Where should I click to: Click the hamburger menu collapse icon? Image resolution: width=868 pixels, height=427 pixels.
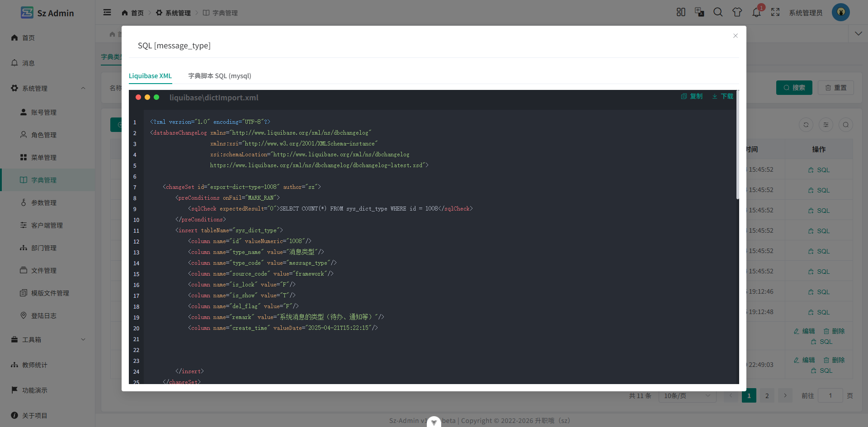[107, 12]
